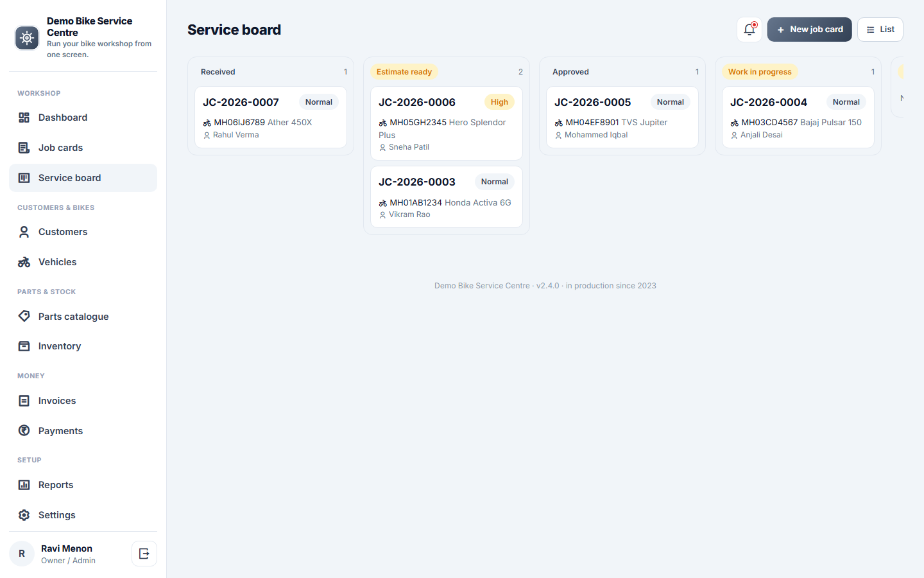Click the Customers person icon
Viewport: 924px width, 578px height.
pos(24,232)
